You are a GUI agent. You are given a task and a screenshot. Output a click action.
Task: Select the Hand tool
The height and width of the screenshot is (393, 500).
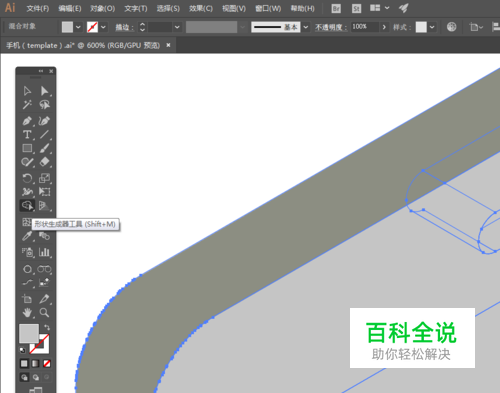27,312
